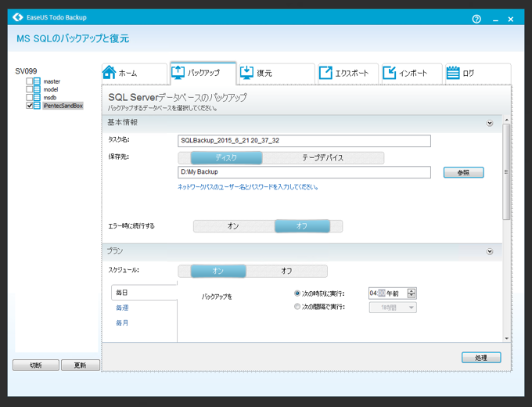The image size is (532, 407).
Task: Switch to the ログ tab
Action: (x=478, y=73)
